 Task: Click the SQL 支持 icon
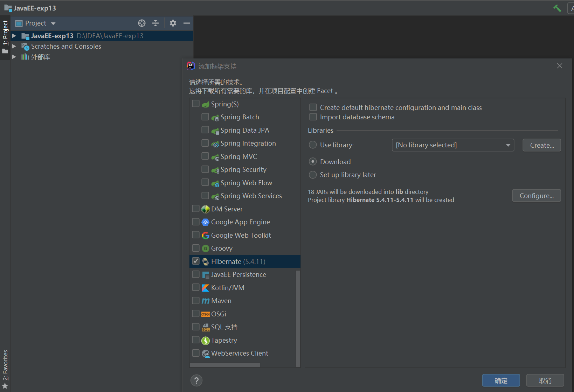(x=206, y=327)
